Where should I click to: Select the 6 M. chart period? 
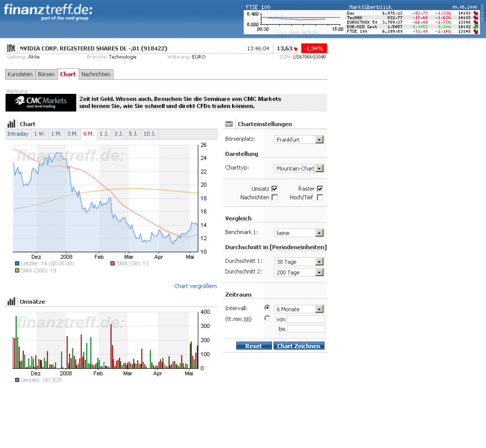coord(89,134)
